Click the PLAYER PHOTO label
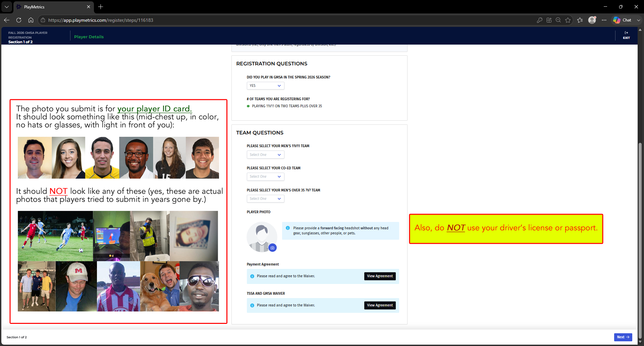 point(259,212)
